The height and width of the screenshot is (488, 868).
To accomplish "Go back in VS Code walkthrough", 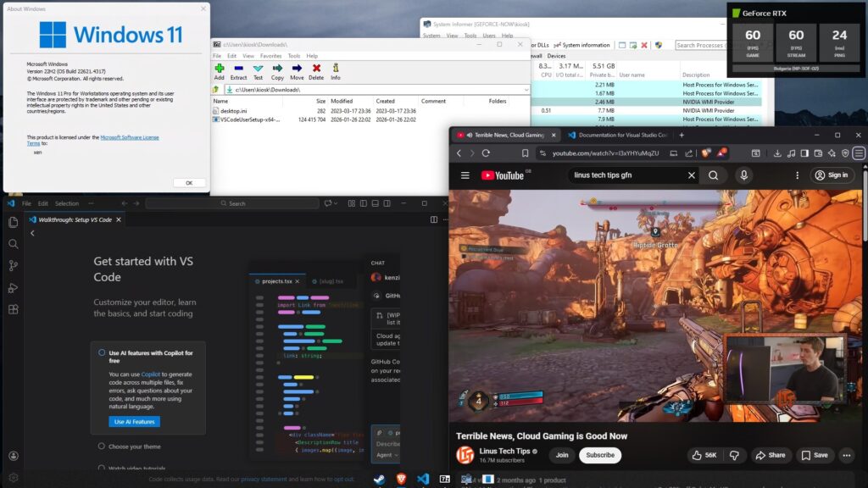I will coord(33,234).
